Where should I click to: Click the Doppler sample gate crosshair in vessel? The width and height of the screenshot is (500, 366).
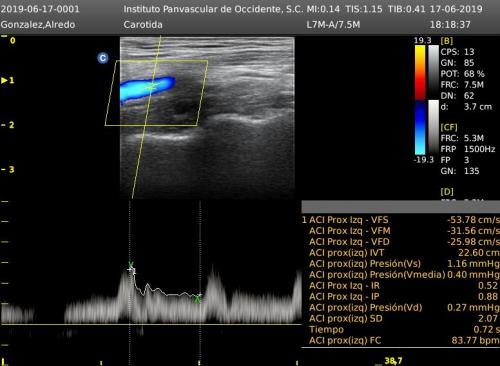point(152,86)
